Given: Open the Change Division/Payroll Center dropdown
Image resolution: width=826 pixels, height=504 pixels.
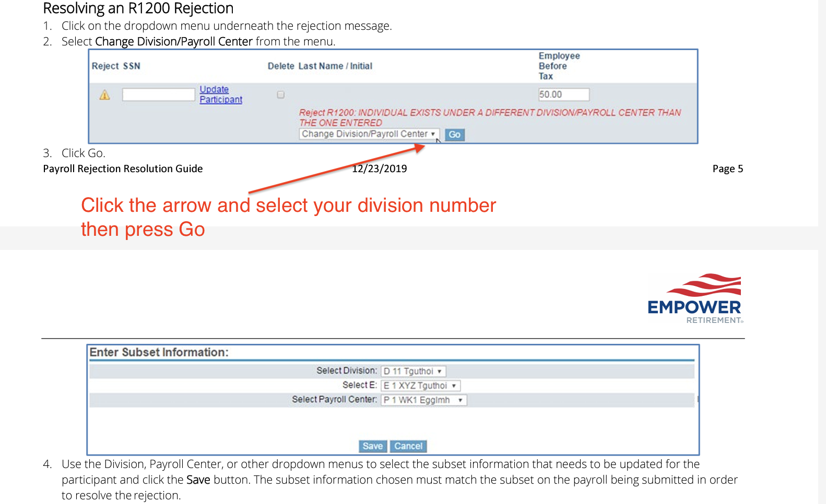Looking at the screenshot, I should [x=369, y=135].
